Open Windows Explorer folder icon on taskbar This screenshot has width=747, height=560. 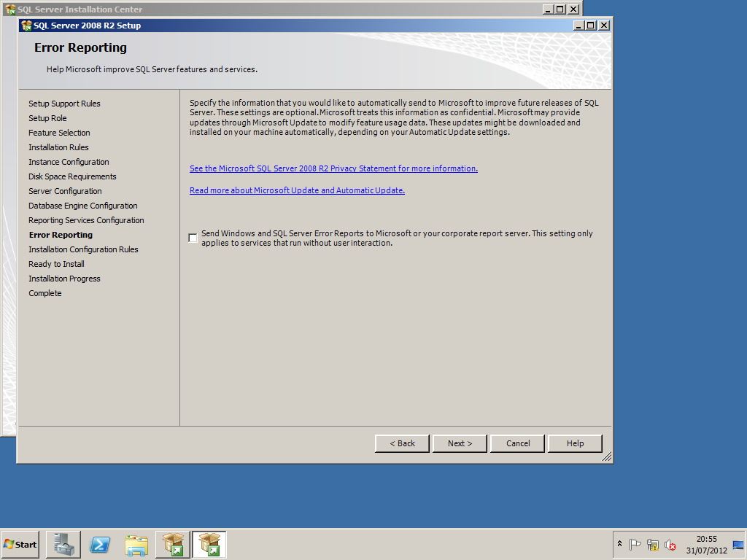pos(136,544)
